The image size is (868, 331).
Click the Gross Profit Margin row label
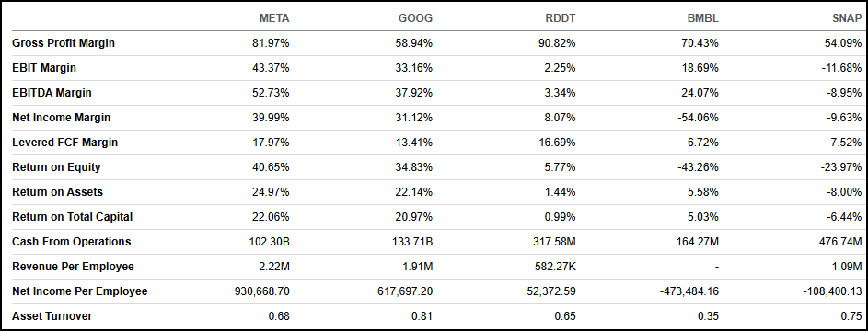coord(64,43)
